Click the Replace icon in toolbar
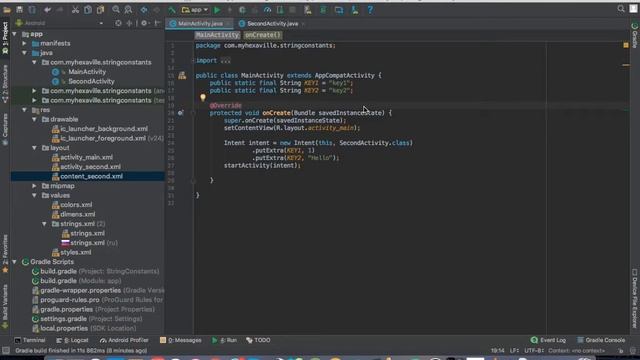This screenshot has height=360, width=640. click(128, 9)
